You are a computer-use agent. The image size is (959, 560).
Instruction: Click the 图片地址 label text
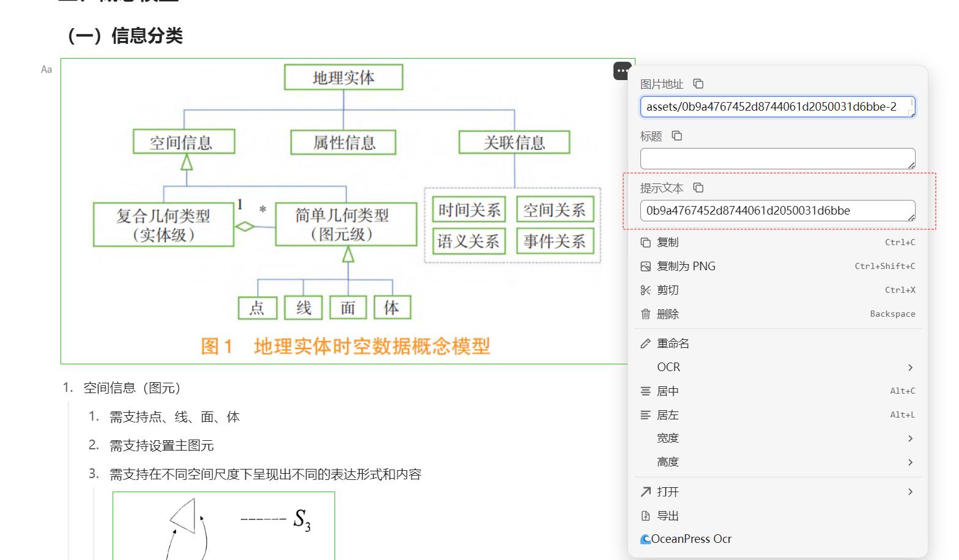[x=662, y=84]
